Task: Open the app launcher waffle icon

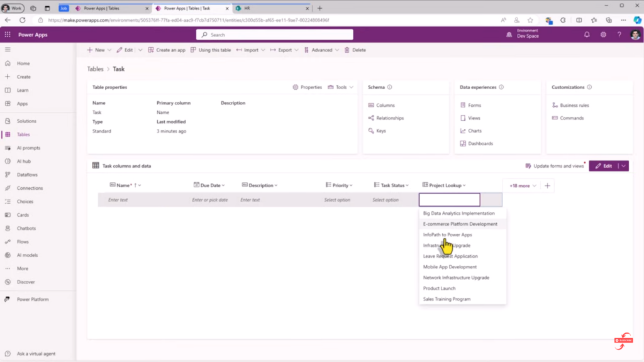Action: pyautogui.click(x=8, y=35)
